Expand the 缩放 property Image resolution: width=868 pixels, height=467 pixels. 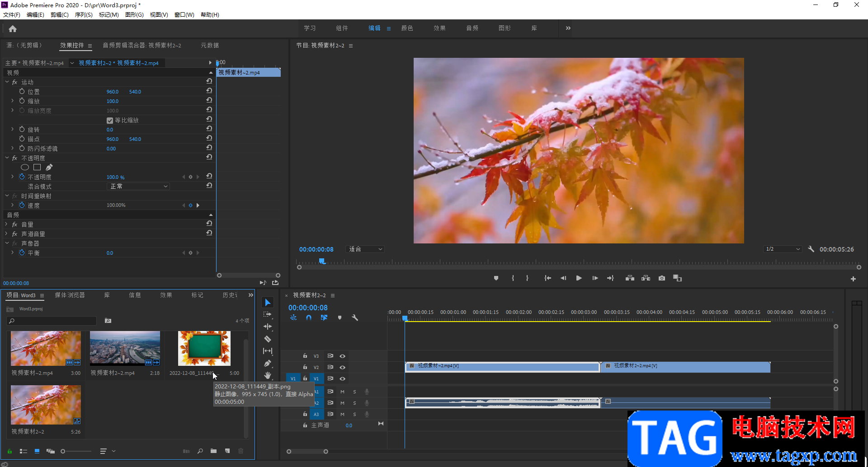(12, 101)
